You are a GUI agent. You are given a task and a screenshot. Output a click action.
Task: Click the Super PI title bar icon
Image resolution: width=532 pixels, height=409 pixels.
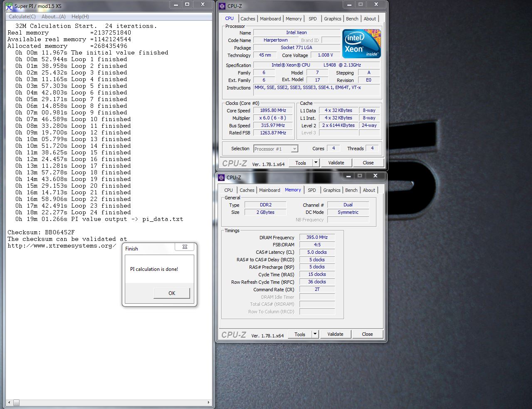[9, 6]
